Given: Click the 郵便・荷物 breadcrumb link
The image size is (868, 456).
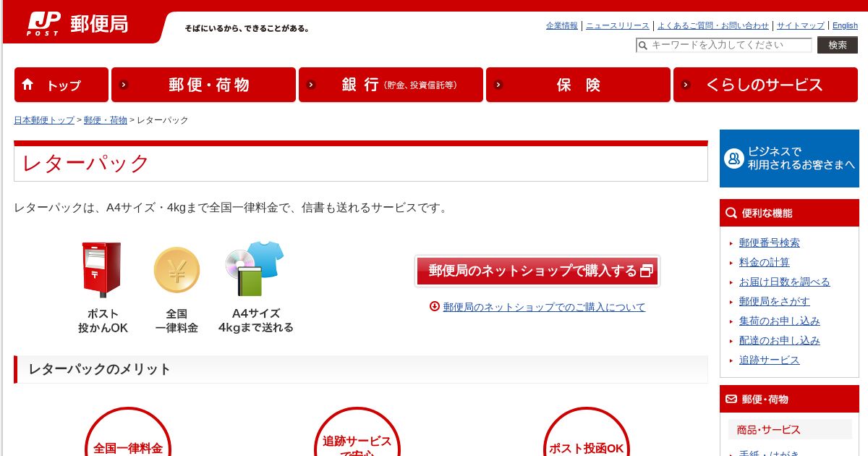Looking at the screenshot, I should (106, 120).
